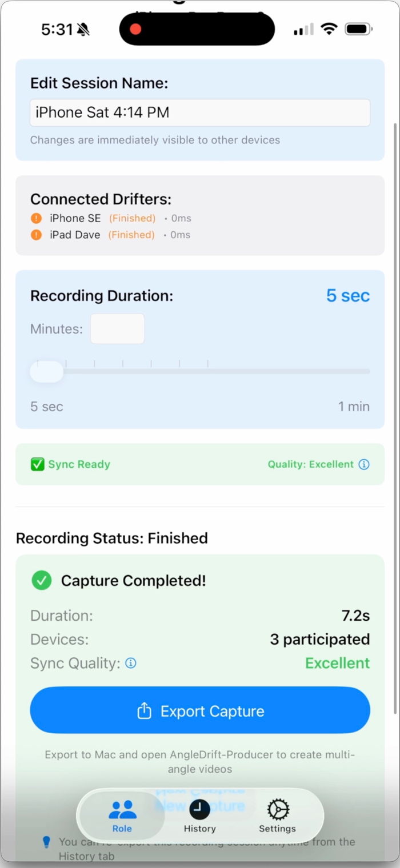
Task: Click the recording duration slider thumb
Action: click(47, 371)
